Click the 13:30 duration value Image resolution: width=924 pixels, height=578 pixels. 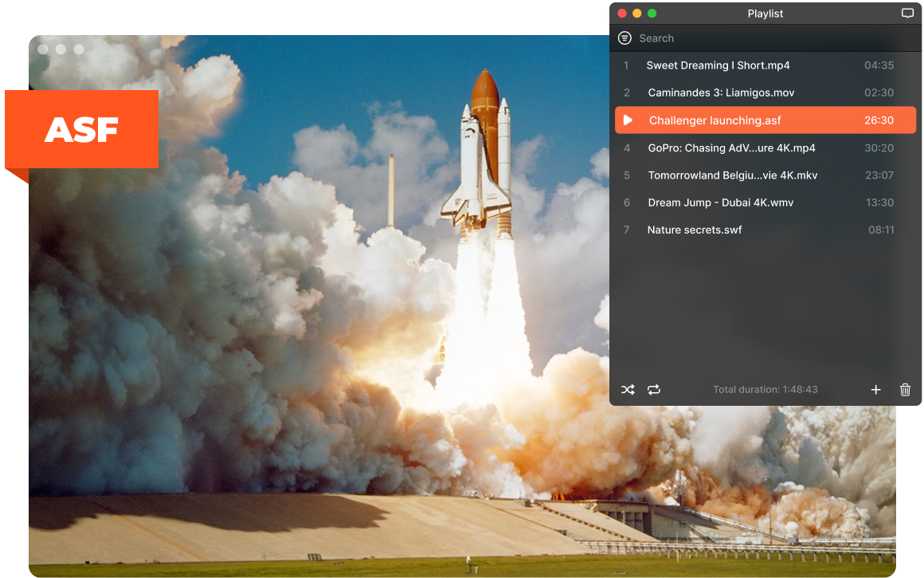coord(879,202)
